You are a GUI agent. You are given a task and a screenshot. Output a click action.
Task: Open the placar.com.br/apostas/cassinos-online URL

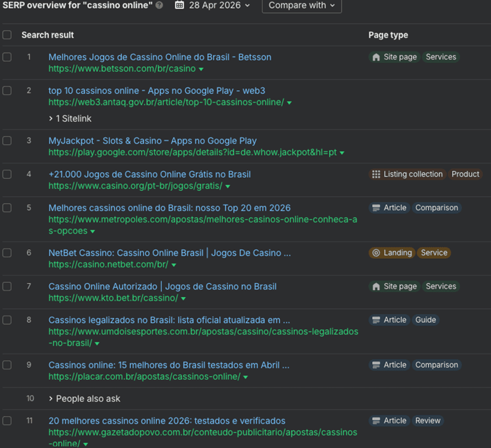click(144, 377)
